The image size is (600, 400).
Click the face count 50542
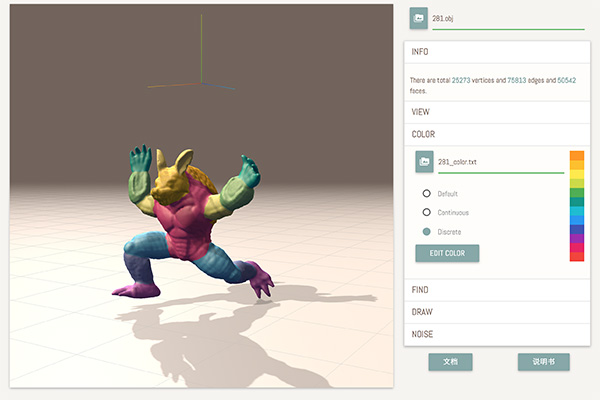click(566, 80)
